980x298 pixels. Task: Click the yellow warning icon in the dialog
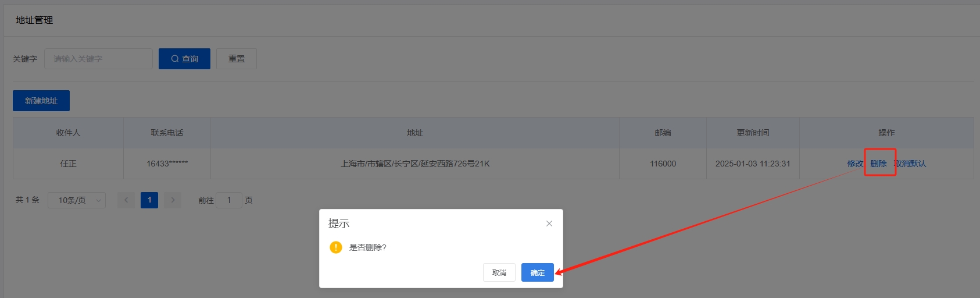coord(336,247)
